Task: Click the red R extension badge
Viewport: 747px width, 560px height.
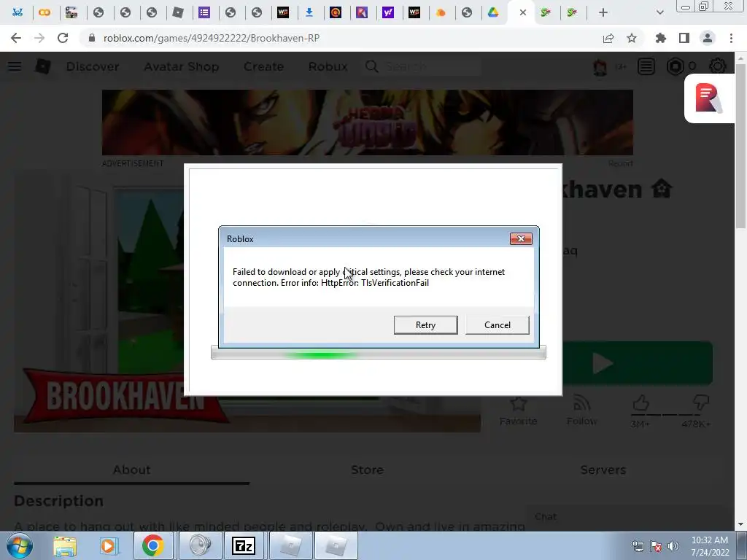Action: 708,98
